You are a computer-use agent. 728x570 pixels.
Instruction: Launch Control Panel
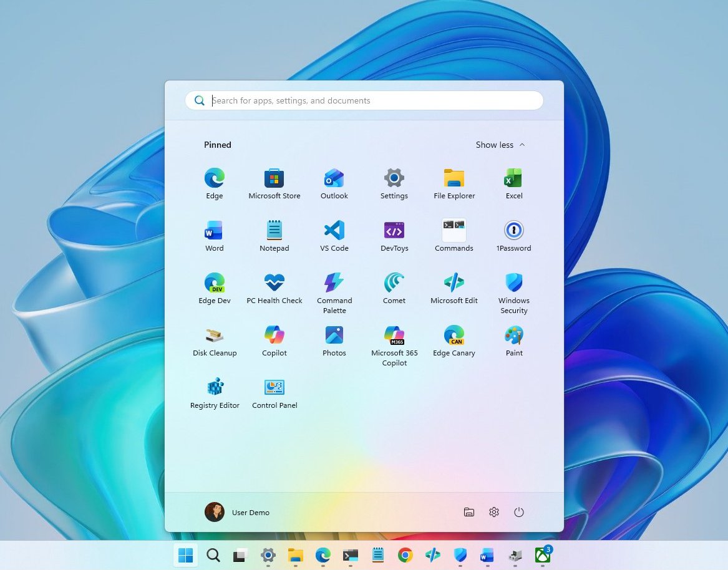[274, 387]
